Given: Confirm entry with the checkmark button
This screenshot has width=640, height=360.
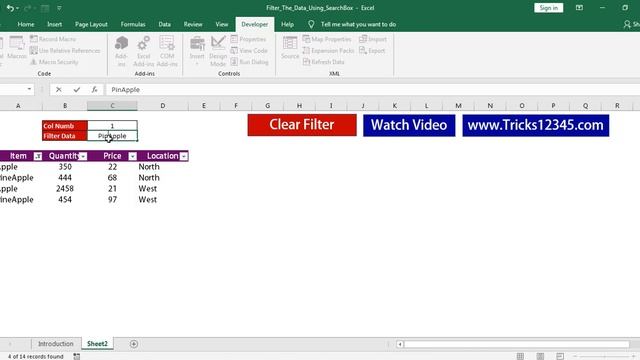Looking at the screenshot, I should click(76, 89).
